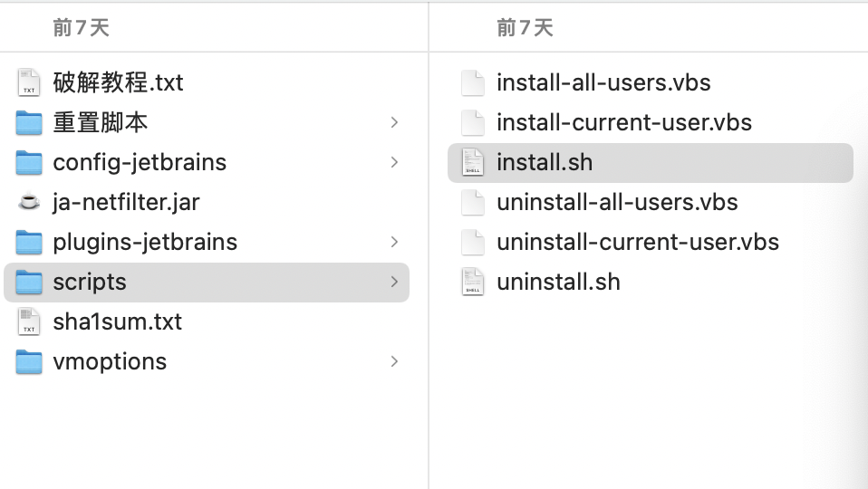
Task: Click the vmoptions folder icon
Action: pos(29,361)
